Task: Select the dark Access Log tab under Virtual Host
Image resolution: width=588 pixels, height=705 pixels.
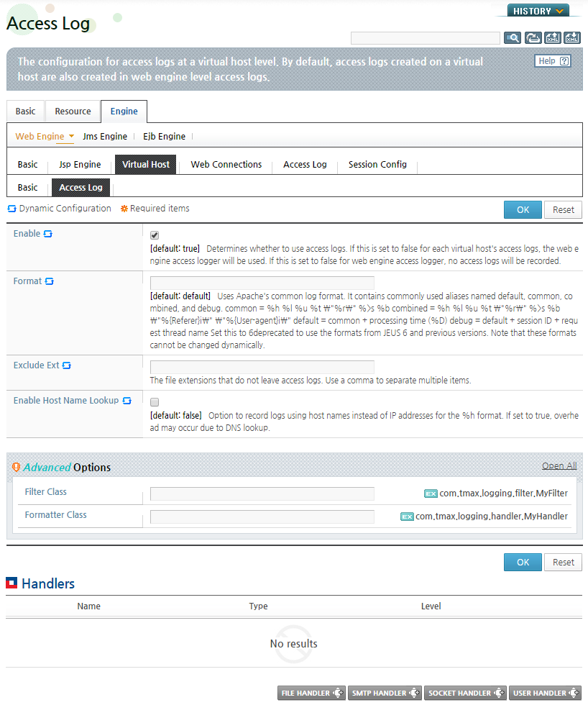Action: pos(81,188)
